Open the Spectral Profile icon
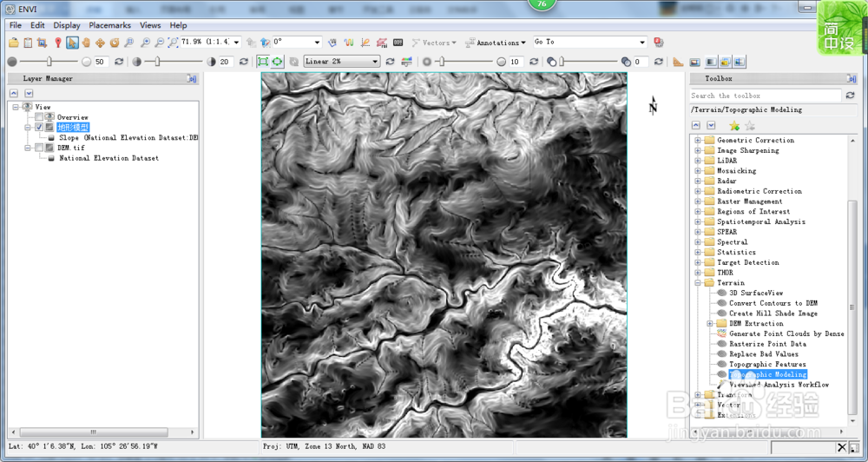The width and height of the screenshot is (868, 462). pyautogui.click(x=349, y=43)
